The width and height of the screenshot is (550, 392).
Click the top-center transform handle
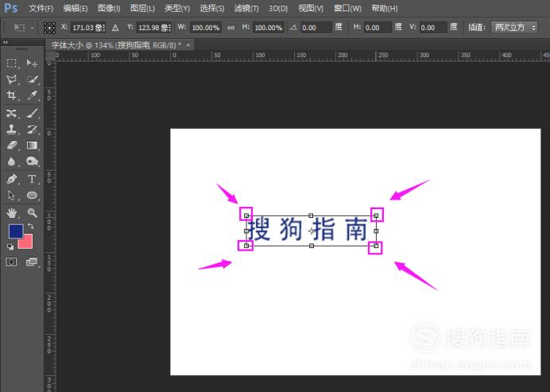click(x=311, y=215)
